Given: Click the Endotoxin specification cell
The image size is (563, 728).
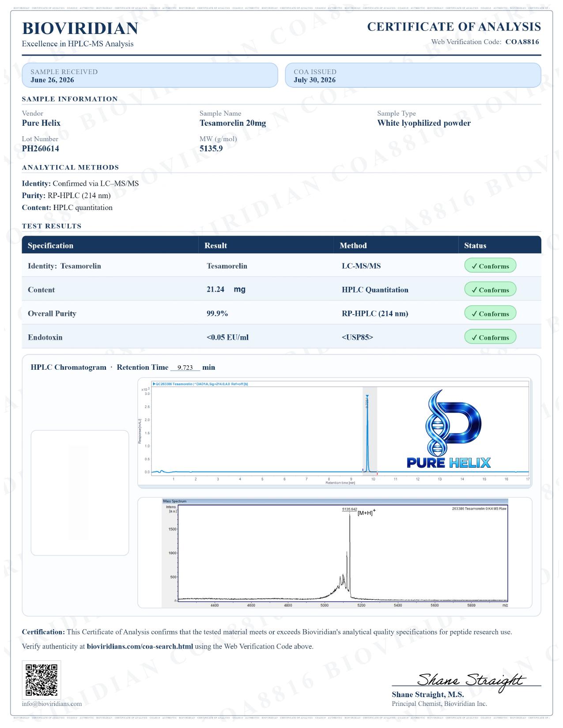Looking at the screenshot, I should [45, 338].
